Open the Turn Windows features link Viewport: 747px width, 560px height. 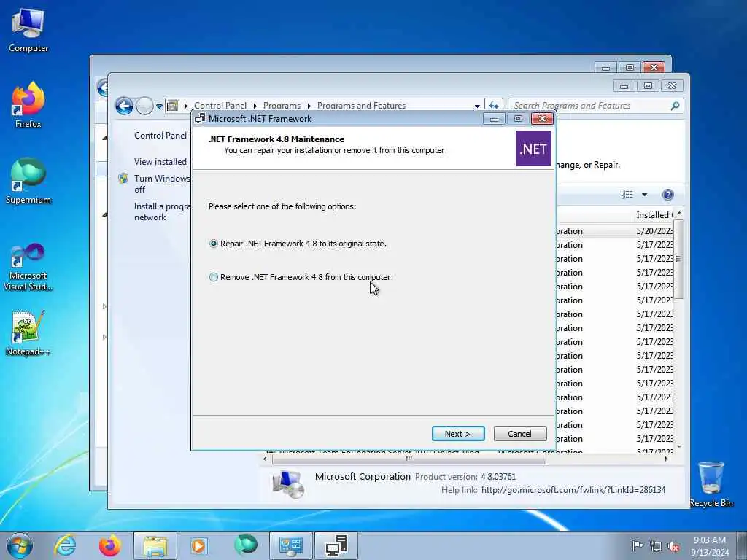click(x=161, y=183)
